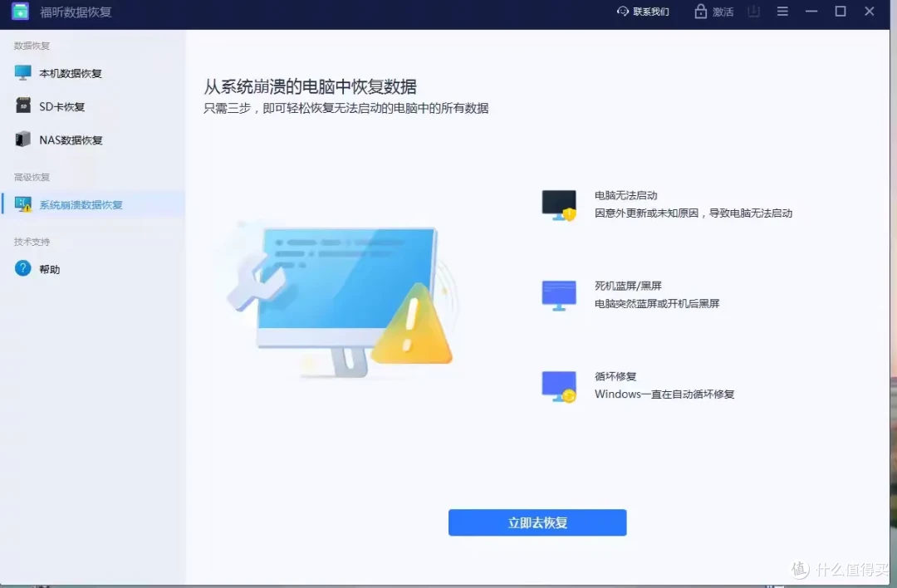Screen dimensions: 897x588
Task: Open the hamburger menu icon
Action: point(782,12)
